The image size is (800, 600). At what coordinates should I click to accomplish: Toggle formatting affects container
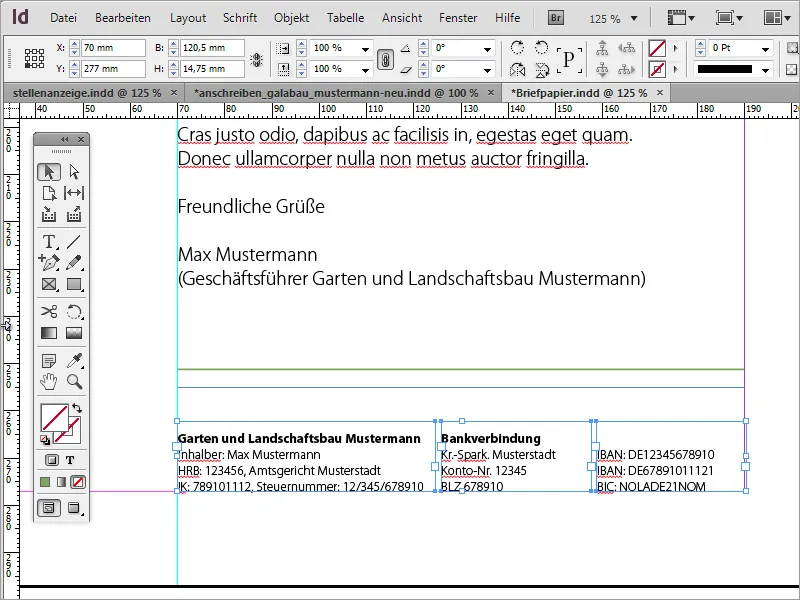52,460
